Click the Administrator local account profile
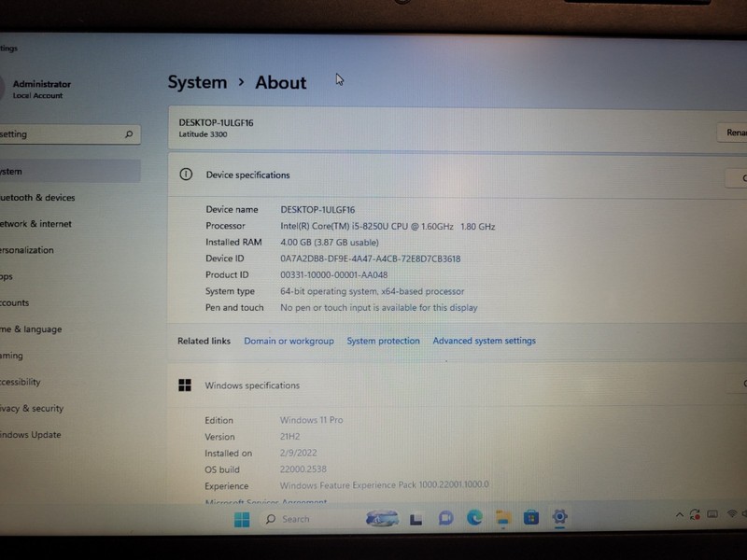Viewport: 747px width, 560px height. click(x=38, y=89)
